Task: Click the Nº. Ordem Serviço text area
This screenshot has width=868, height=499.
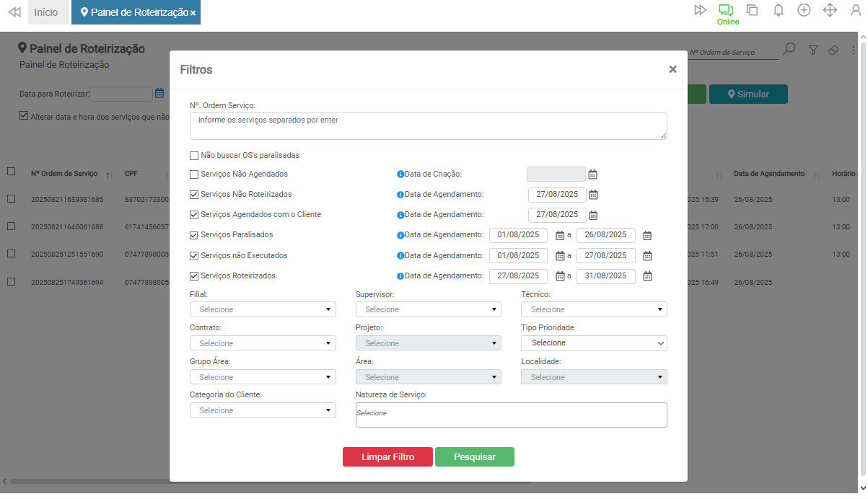Action: point(428,126)
